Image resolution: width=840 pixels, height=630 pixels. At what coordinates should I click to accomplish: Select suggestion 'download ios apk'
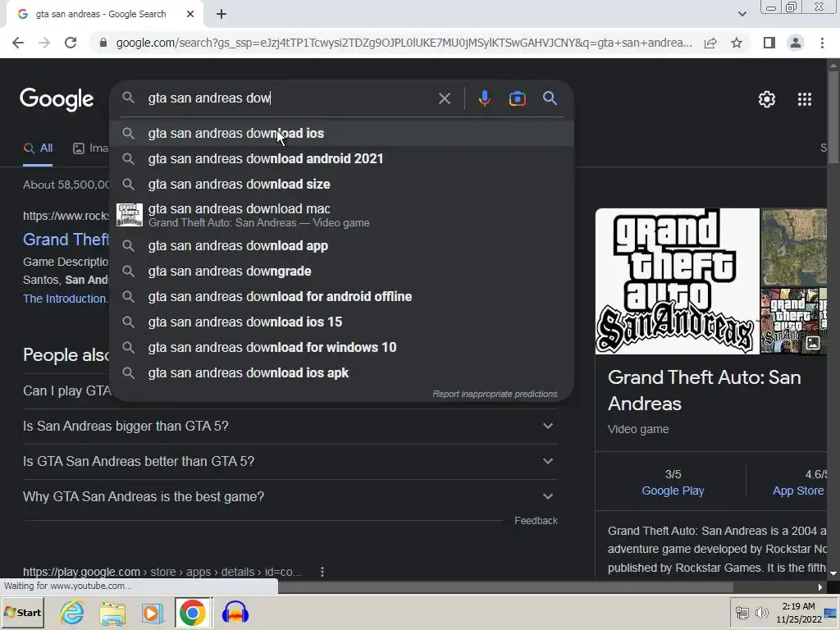point(342,373)
